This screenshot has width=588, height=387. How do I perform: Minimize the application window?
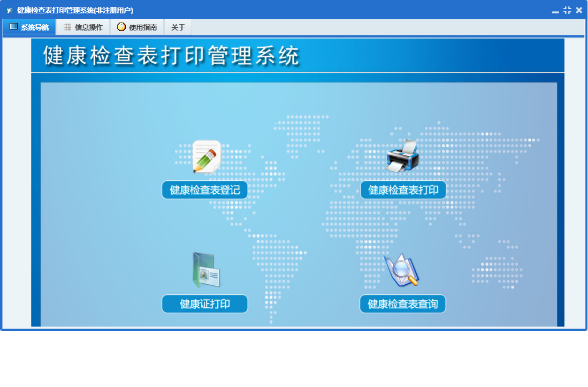pyautogui.click(x=555, y=11)
